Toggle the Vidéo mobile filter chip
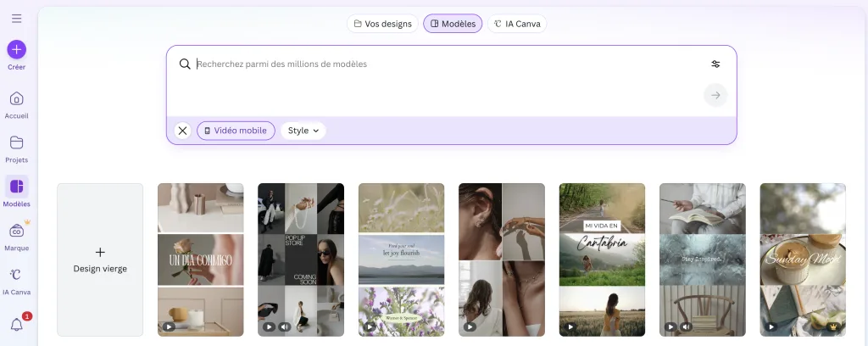Viewport: 868px width, 346px height. [x=236, y=131]
